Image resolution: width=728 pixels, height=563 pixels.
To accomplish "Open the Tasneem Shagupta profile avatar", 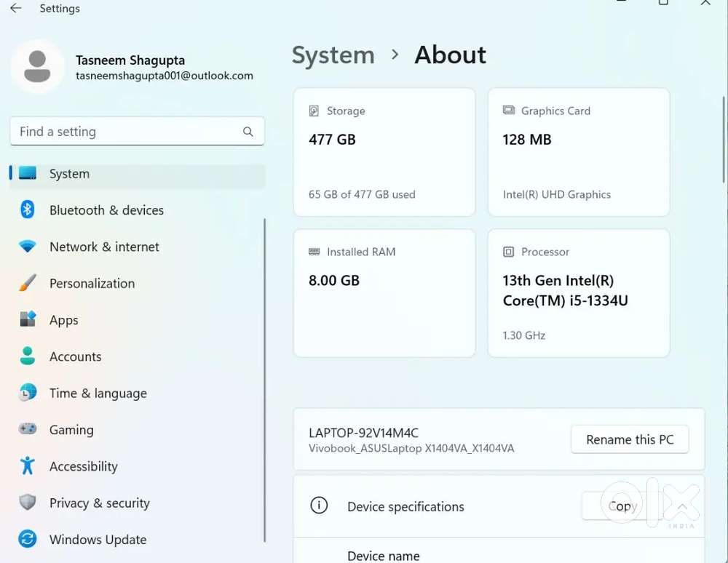I will 37,67.
